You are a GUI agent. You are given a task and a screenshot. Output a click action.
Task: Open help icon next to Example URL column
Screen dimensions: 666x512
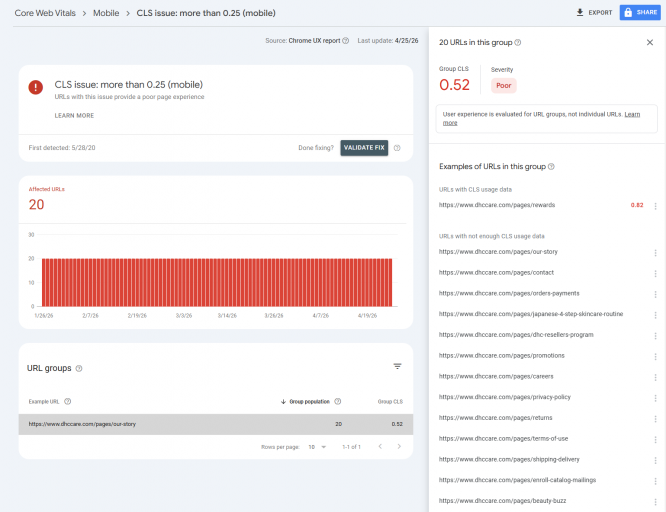(x=68, y=402)
